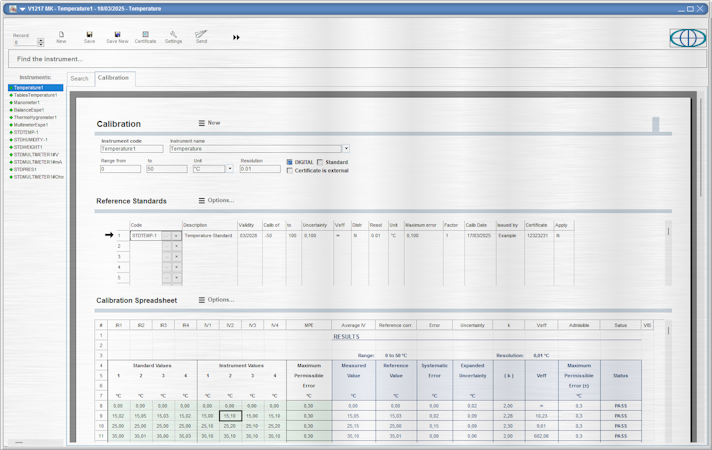
Task: Click certificate number 12323231 cell
Action: pyautogui.click(x=538, y=236)
